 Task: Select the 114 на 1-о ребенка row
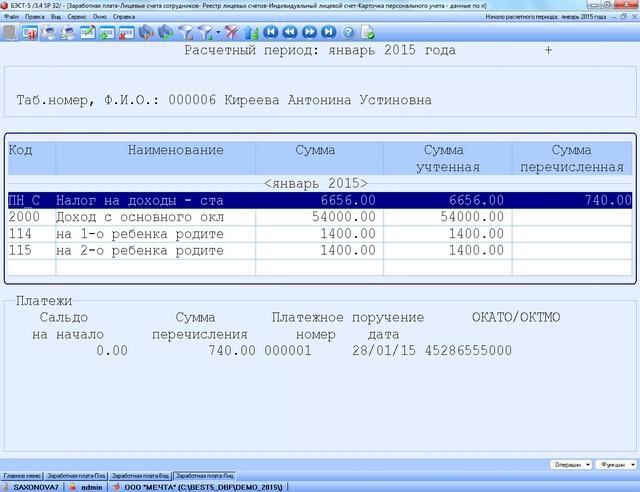point(320,234)
